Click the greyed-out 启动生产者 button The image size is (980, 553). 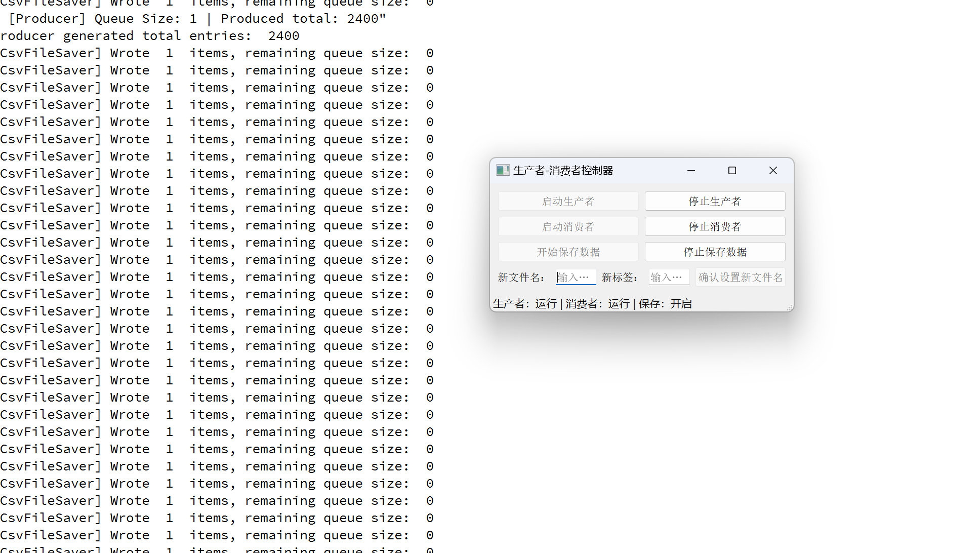568,201
